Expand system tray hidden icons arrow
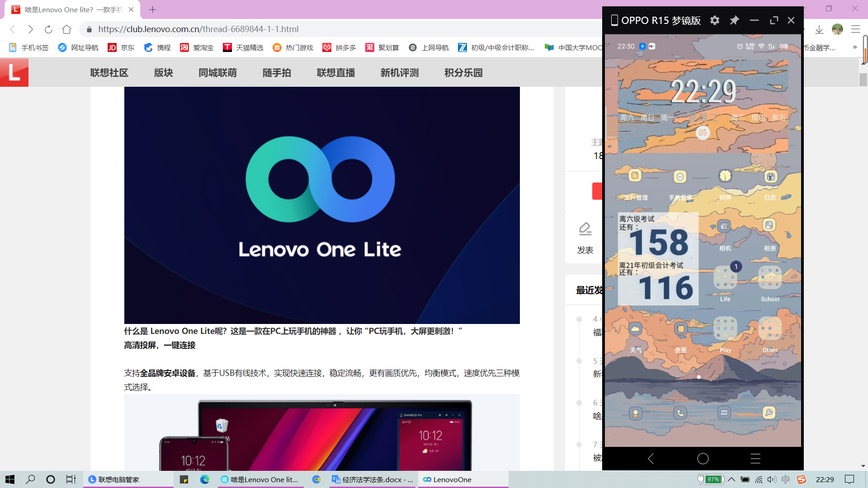The height and width of the screenshot is (488, 868). tap(731, 479)
